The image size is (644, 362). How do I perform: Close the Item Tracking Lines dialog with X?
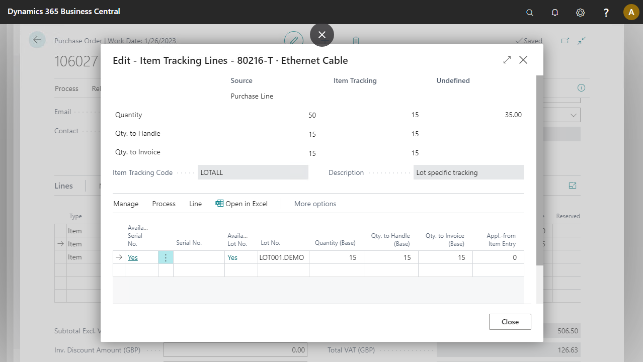point(523,60)
